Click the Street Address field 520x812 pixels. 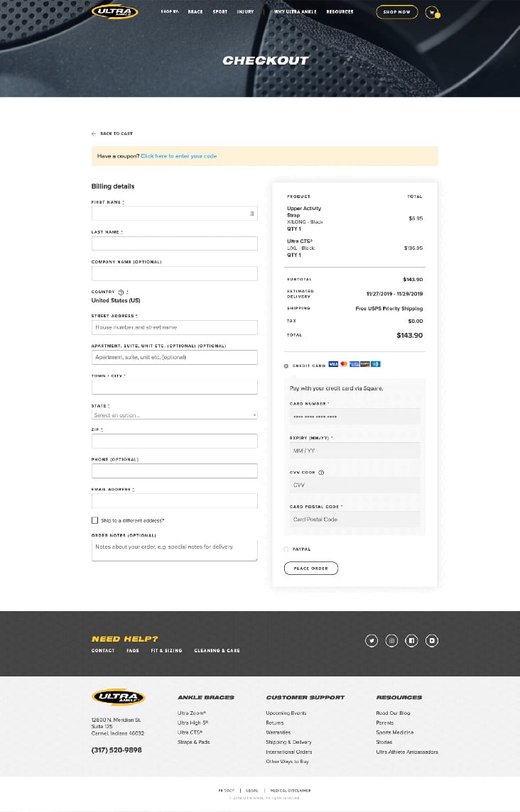click(x=175, y=327)
